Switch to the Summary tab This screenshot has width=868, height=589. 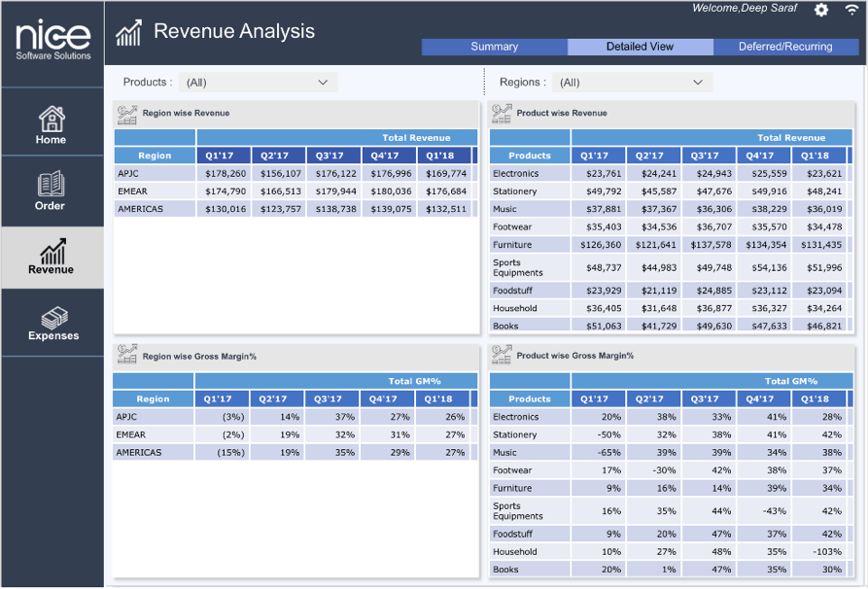[x=494, y=47]
